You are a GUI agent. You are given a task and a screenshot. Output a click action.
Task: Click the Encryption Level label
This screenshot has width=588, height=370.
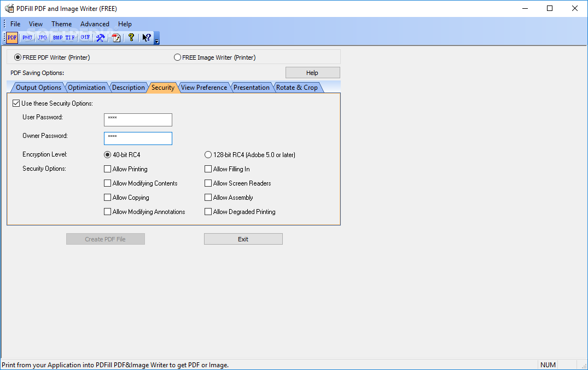(x=45, y=154)
